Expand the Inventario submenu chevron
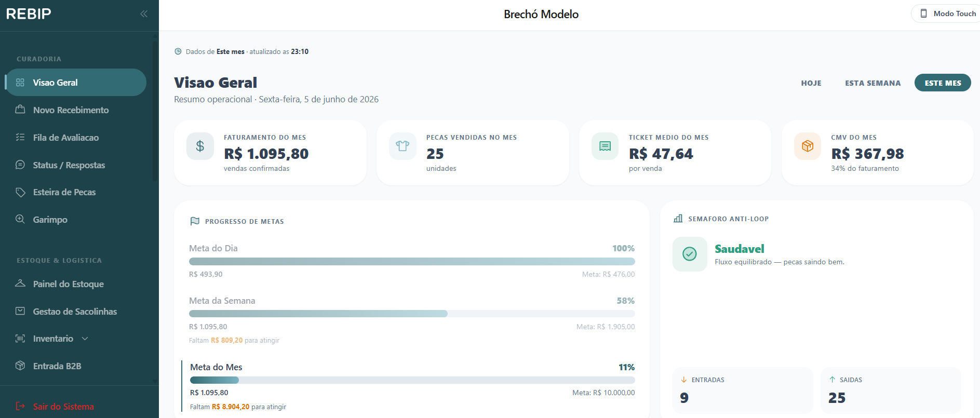The height and width of the screenshot is (418, 980). 85,339
